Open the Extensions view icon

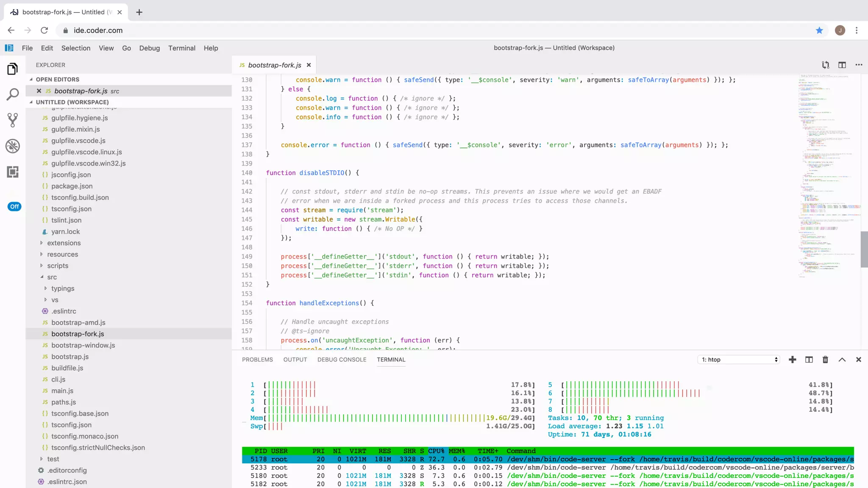13,172
